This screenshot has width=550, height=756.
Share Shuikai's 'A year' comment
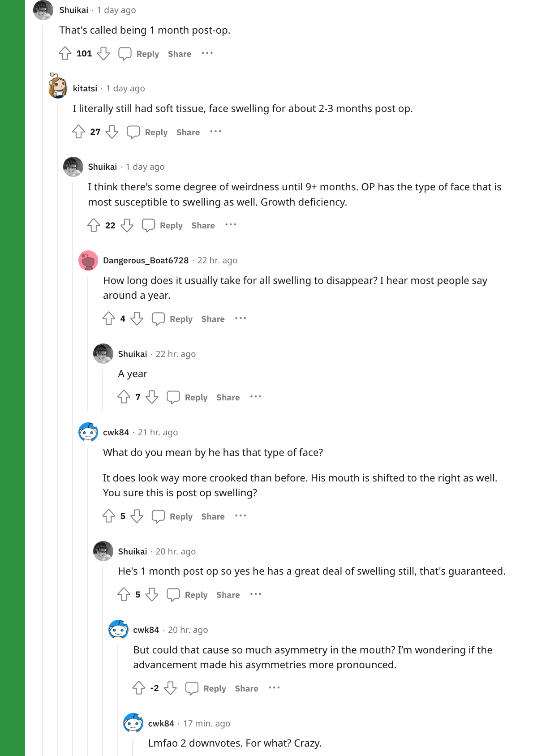tap(228, 397)
